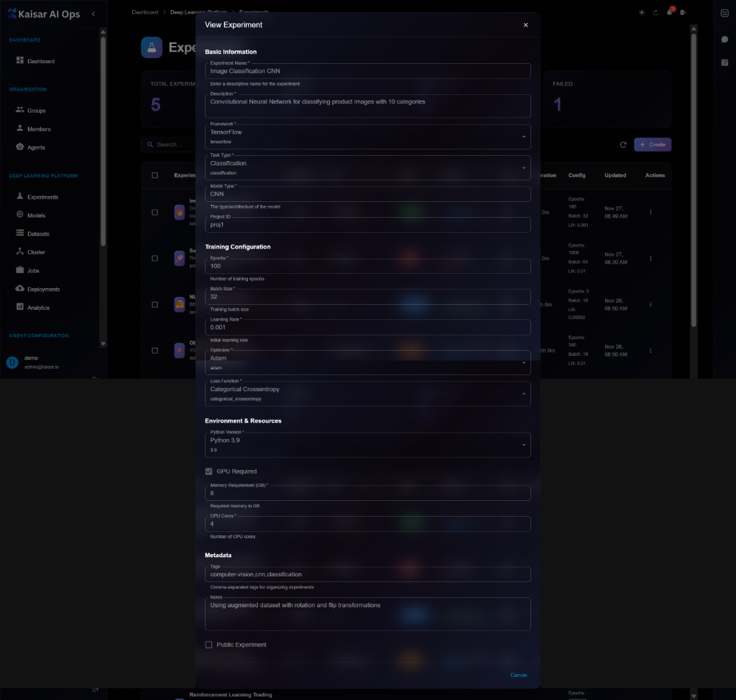Click the logout icon in top bar
736x700 pixels.
(683, 12)
